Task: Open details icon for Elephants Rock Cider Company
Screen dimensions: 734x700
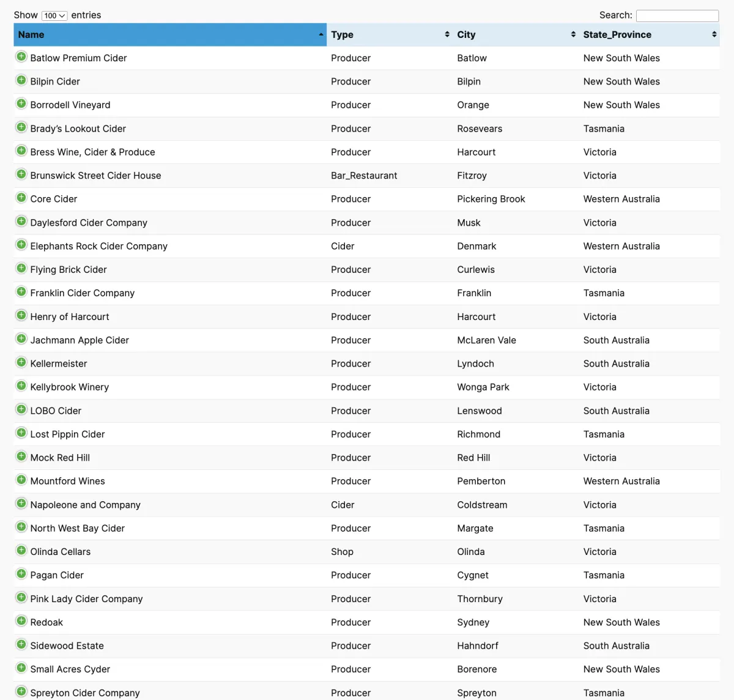Action: tap(21, 245)
